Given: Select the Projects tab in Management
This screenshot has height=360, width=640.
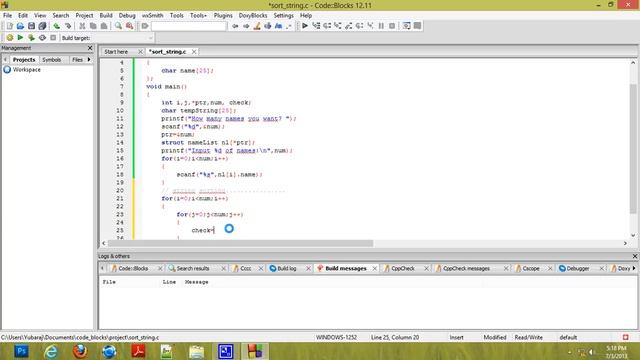Looking at the screenshot, I should tap(24, 60).
